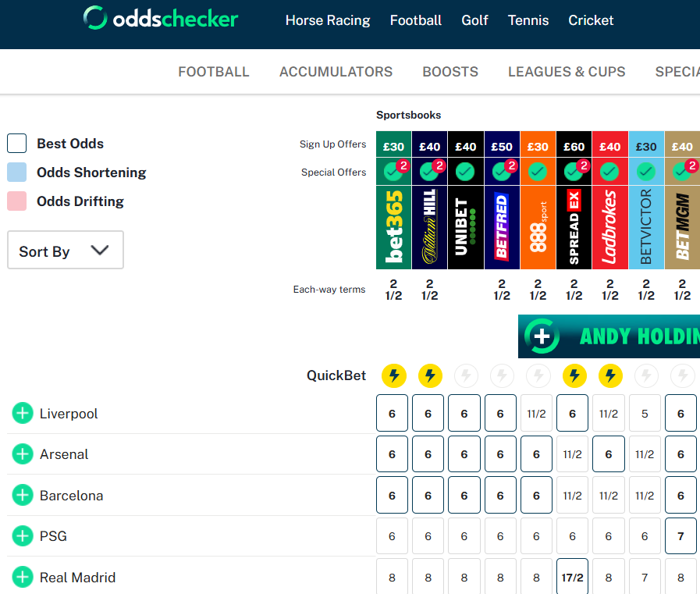The image size is (700, 594).
Task: Open the Sort By dropdown
Action: pos(66,250)
